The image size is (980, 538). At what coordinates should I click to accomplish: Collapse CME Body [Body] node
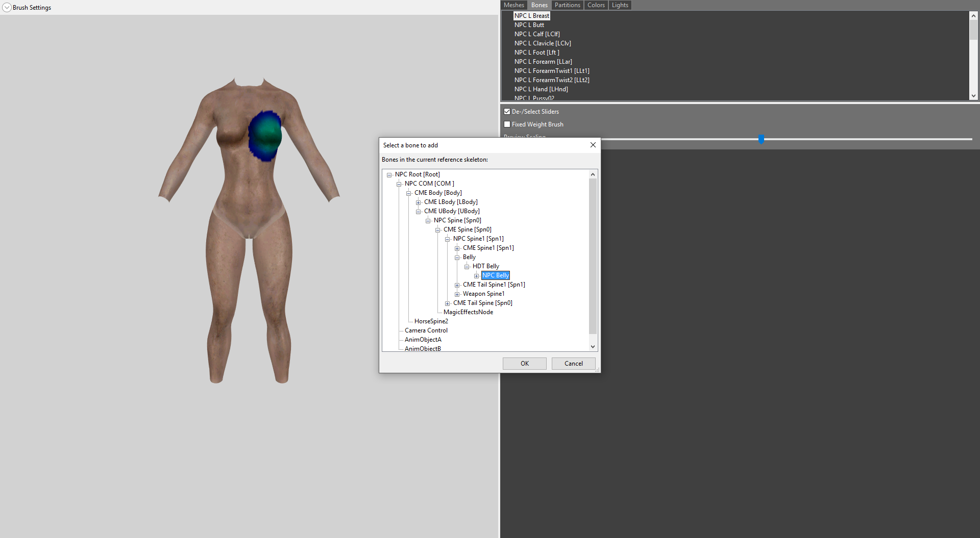pyautogui.click(x=409, y=193)
